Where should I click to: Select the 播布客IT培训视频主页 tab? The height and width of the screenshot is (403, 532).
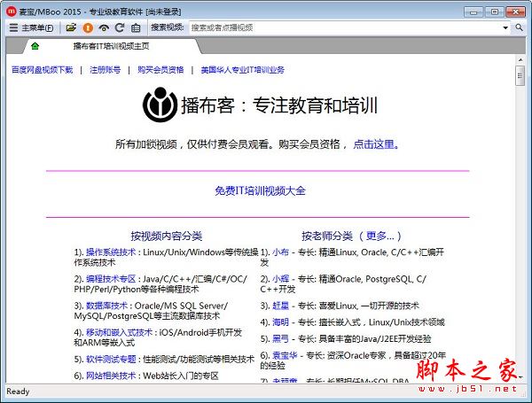pyautogui.click(x=112, y=46)
